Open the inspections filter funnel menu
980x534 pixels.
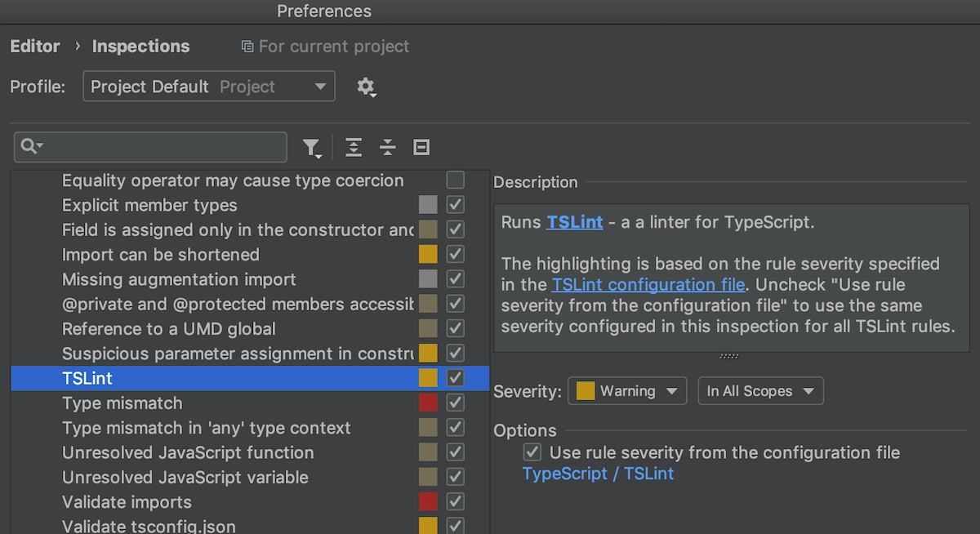coord(312,148)
